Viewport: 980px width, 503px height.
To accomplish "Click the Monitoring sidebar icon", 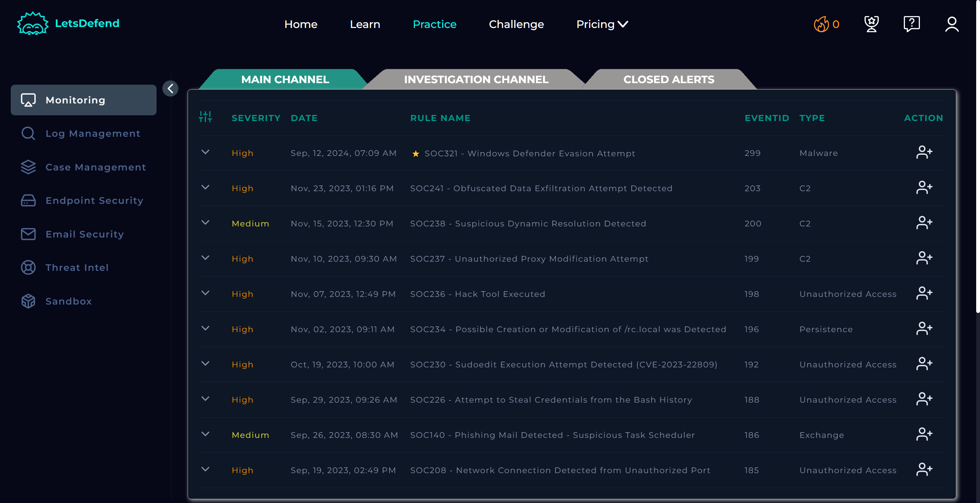I will [x=27, y=100].
